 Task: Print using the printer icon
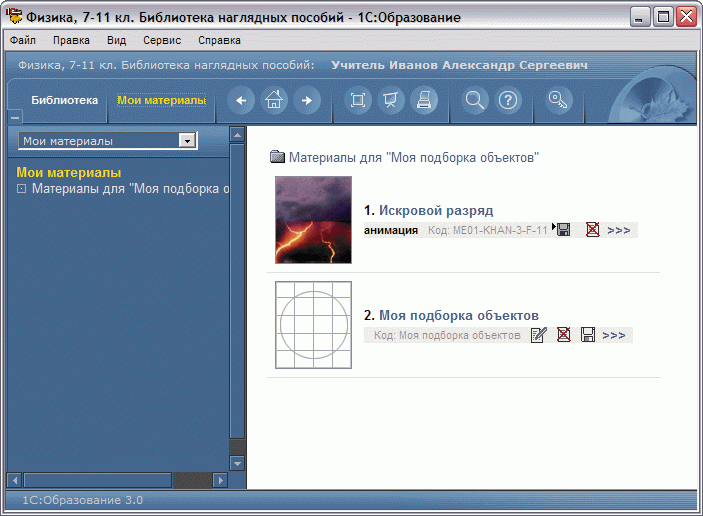pos(424,100)
